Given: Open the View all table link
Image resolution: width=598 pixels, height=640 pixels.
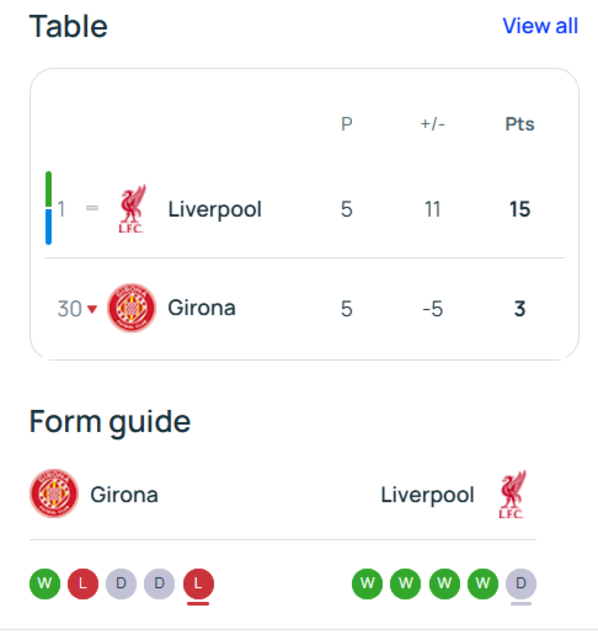Looking at the screenshot, I should pyautogui.click(x=540, y=26).
